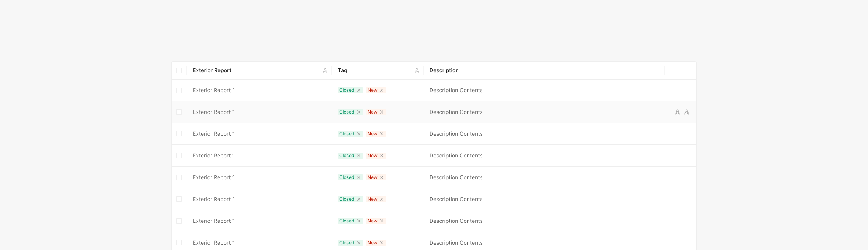Click the Tag column header label
Image resolution: width=868 pixels, height=250 pixels.
342,70
